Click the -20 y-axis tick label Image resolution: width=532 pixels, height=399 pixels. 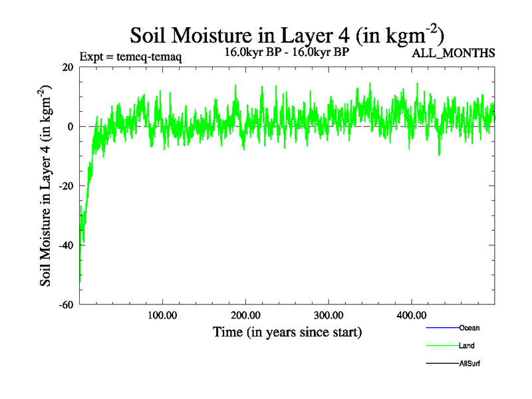65,186
